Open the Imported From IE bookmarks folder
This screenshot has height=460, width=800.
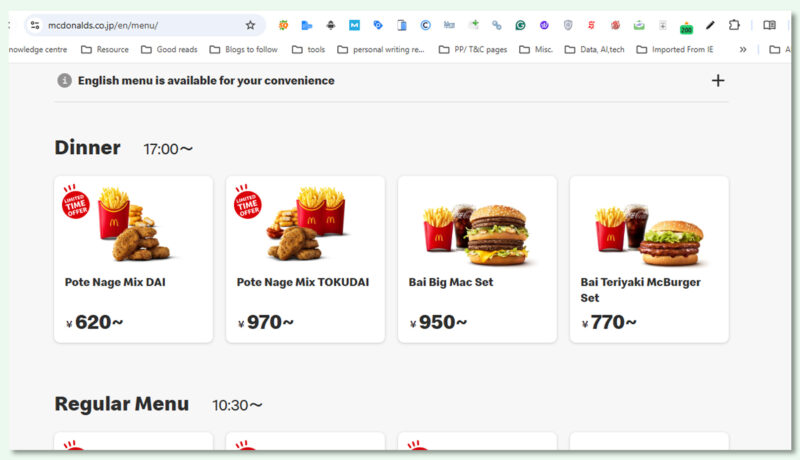pyautogui.click(x=675, y=49)
